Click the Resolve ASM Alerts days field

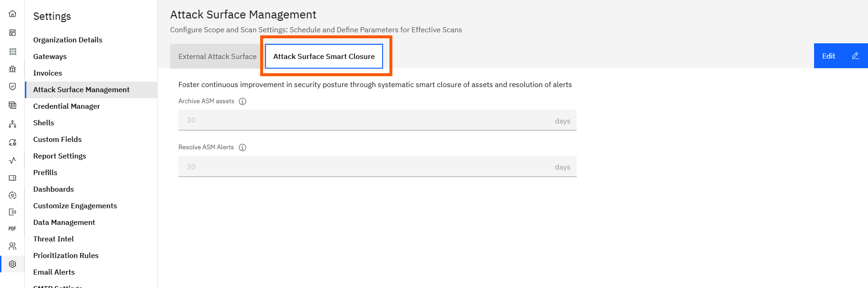pyautogui.click(x=369, y=167)
